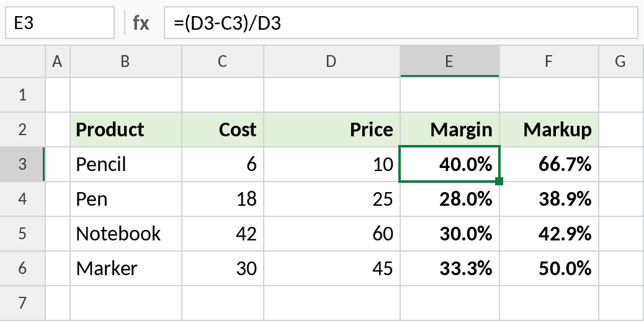Select margin cell showing 40.0%

click(450, 164)
